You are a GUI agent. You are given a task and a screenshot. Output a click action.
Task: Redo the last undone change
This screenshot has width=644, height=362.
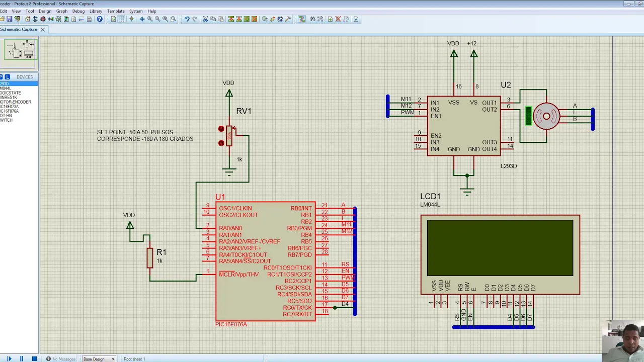(195, 19)
